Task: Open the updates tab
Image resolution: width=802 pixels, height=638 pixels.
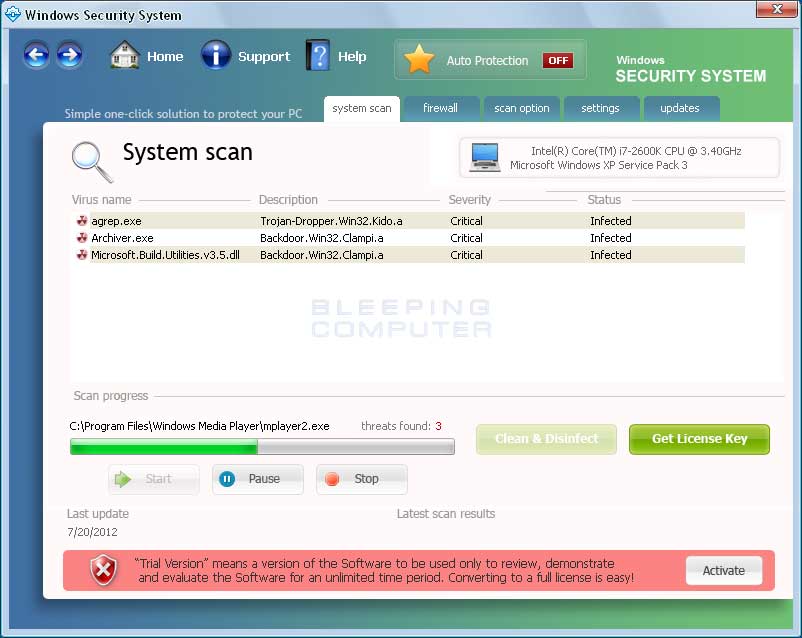Action: coord(680,108)
